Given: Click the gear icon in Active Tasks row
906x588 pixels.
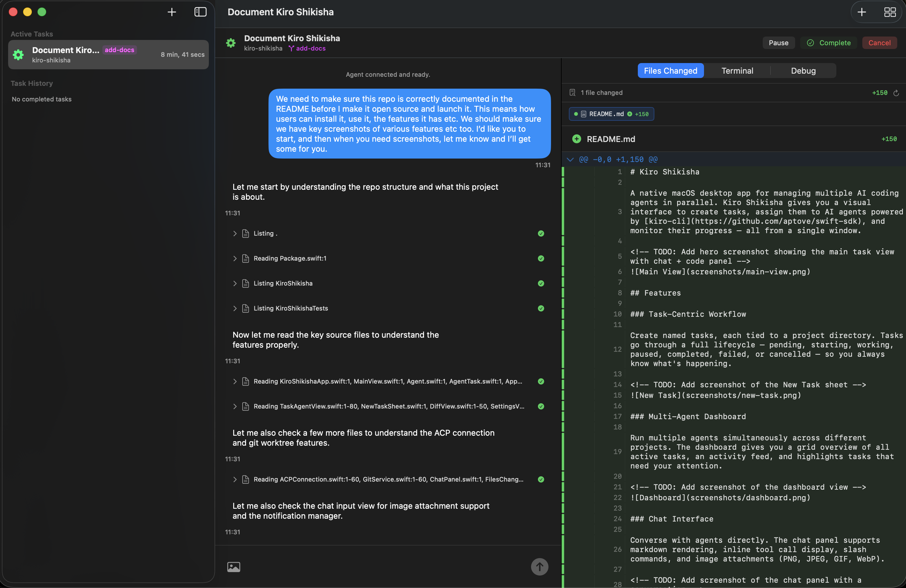Looking at the screenshot, I should point(18,55).
